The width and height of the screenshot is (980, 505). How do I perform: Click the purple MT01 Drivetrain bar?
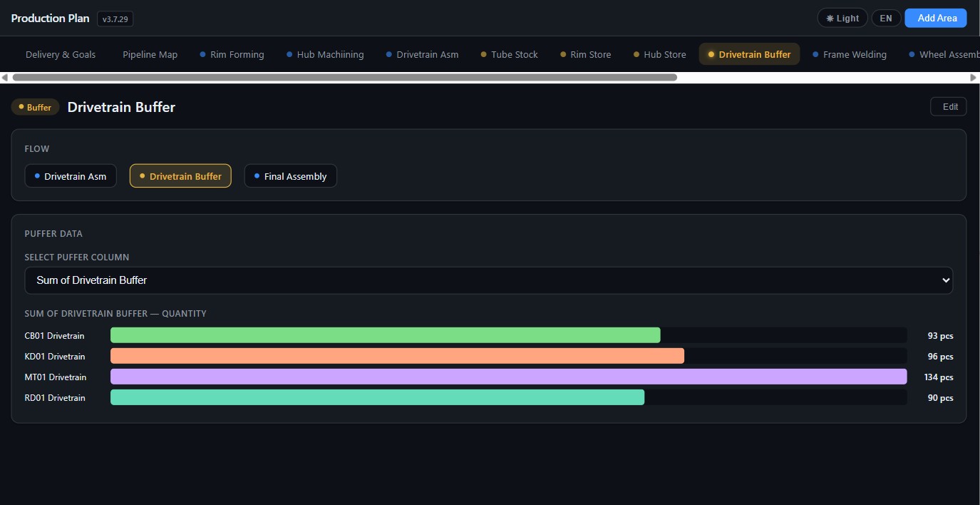pos(509,377)
